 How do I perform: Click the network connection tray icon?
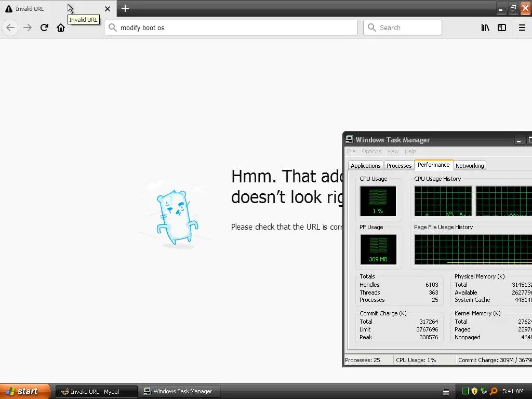click(484, 391)
